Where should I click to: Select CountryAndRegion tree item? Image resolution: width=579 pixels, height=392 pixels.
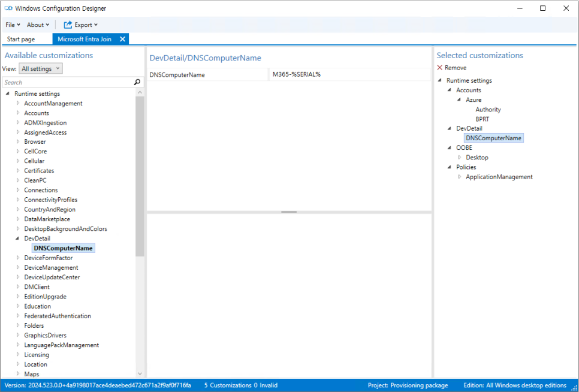(x=50, y=209)
